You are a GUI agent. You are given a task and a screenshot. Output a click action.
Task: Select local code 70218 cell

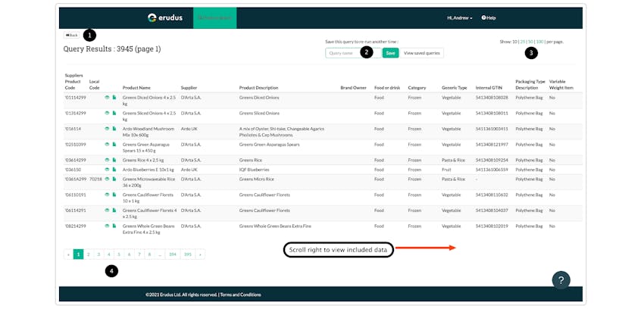(x=95, y=179)
